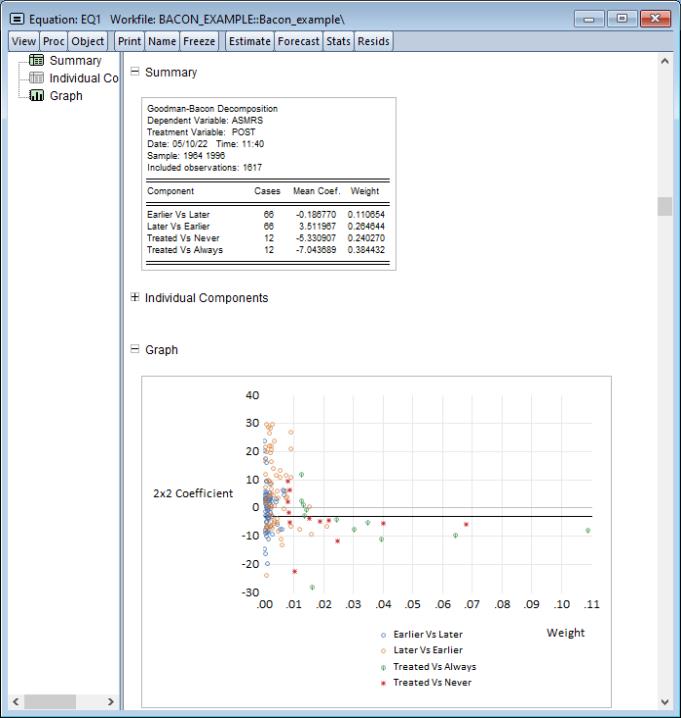Click the Graph icon in the tree
The height and width of the screenshot is (718, 681).
[x=36, y=96]
